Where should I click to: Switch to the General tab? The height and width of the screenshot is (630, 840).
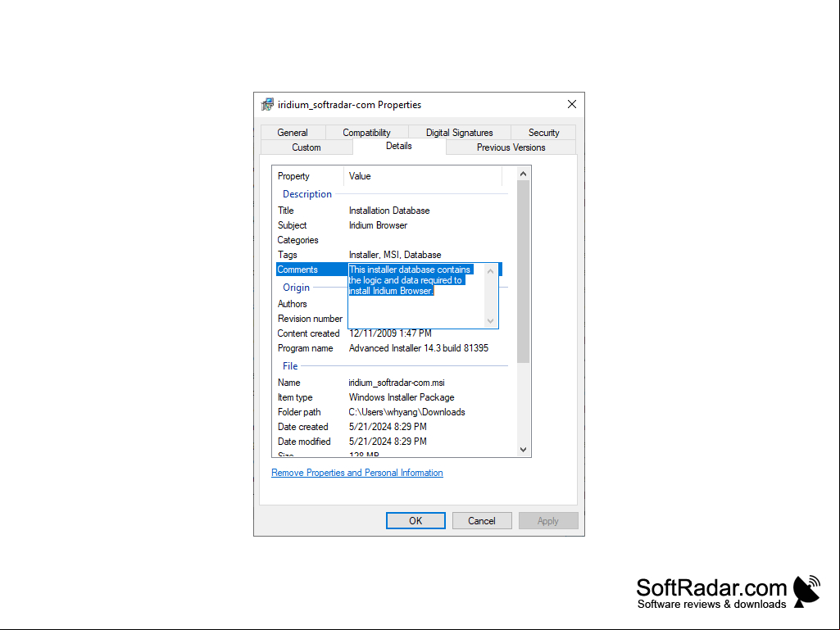tap(293, 133)
